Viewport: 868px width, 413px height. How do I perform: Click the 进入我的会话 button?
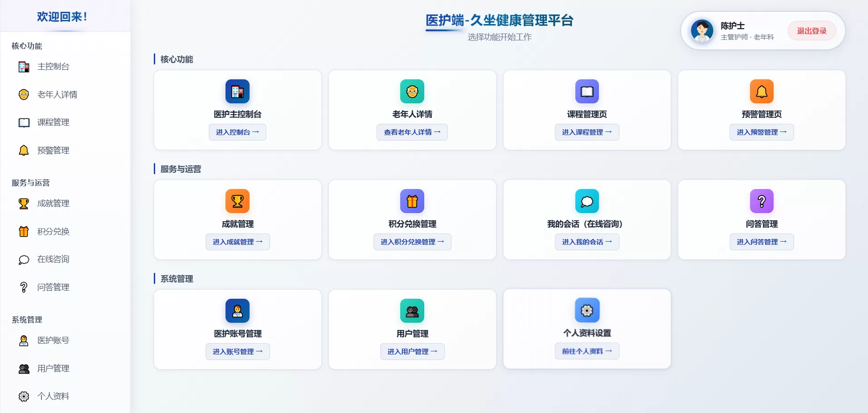(x=587, y=242)
